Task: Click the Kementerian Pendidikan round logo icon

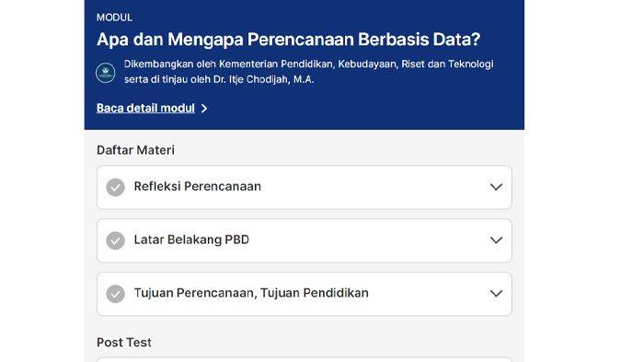Action: tap(106, 73)
